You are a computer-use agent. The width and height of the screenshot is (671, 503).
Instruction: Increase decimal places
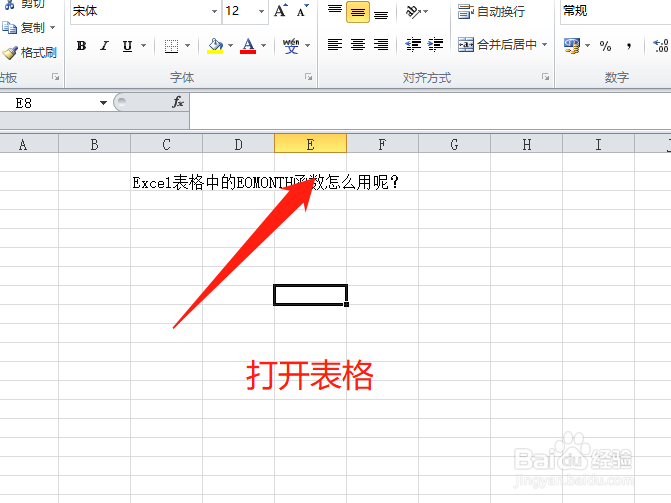[660, 45]
